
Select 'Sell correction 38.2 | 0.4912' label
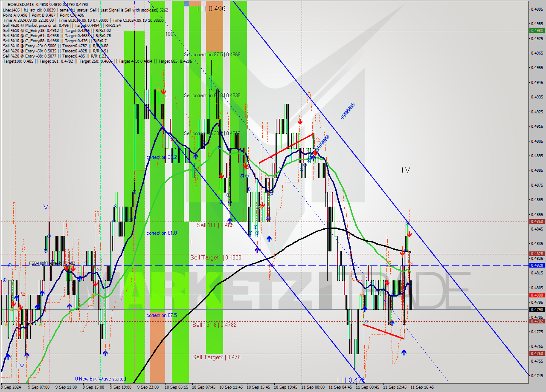(x=212, y=133)
